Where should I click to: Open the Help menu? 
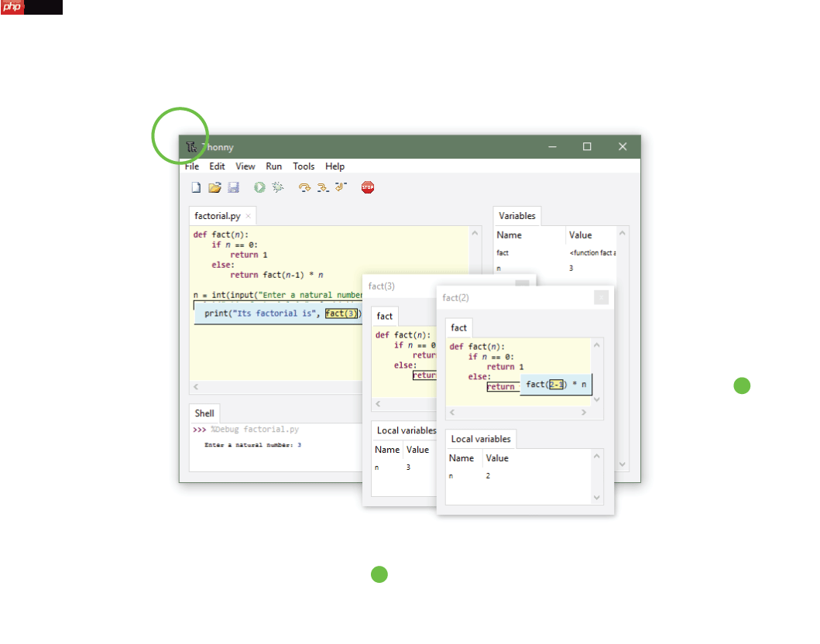click(x=335, y=166)
